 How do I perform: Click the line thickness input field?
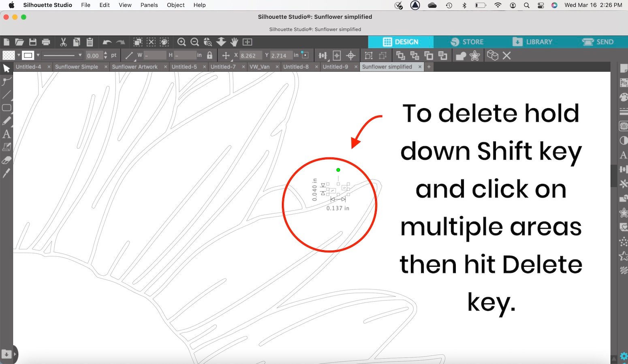94,55
